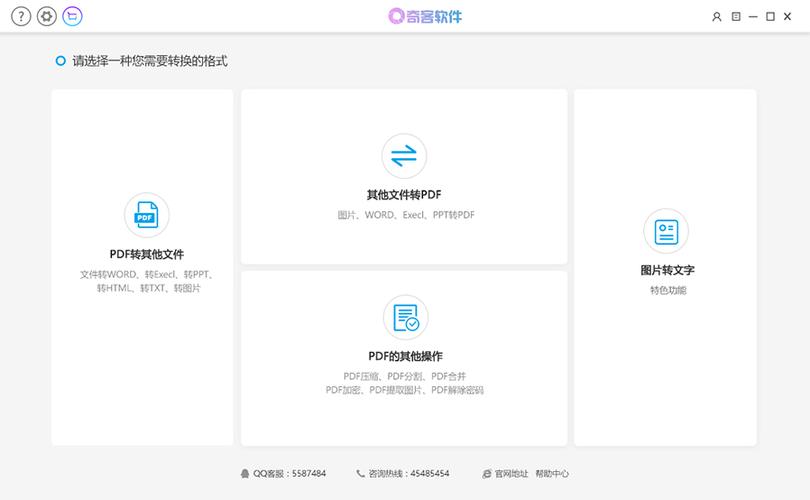The height and width of the screenshot is (500, 810).
Task: Click the image-to-text ID card icon
Action: pyautogui.click(x=666, y=231)
